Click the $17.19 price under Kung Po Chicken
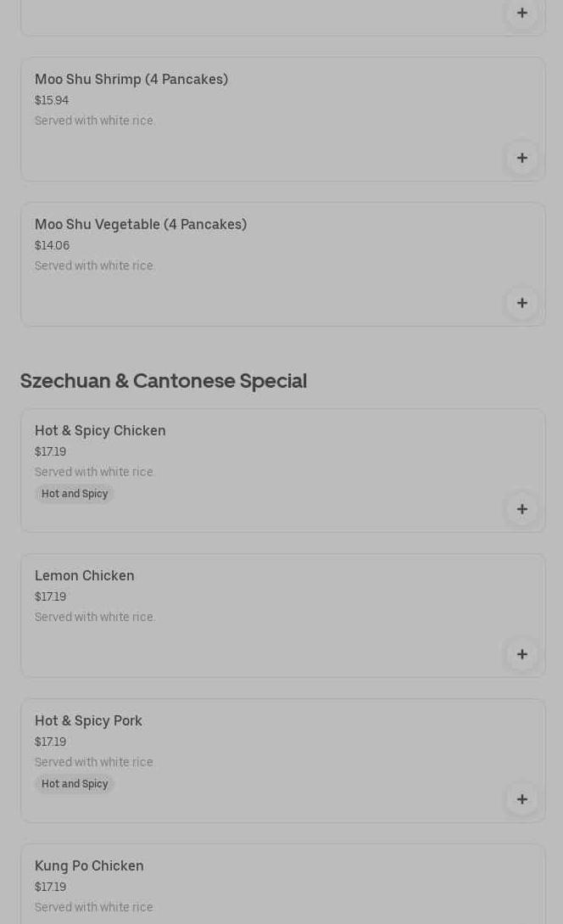563x924 pixels. 50,887
